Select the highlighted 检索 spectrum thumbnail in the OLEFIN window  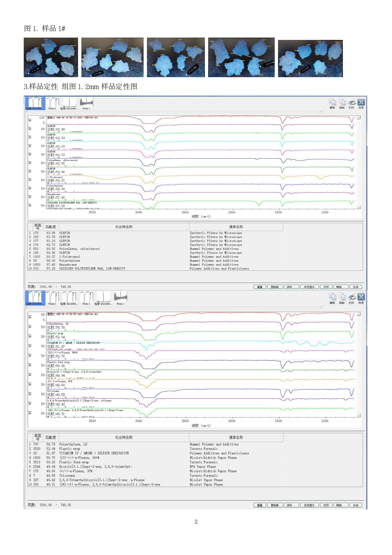pos(35,104)
